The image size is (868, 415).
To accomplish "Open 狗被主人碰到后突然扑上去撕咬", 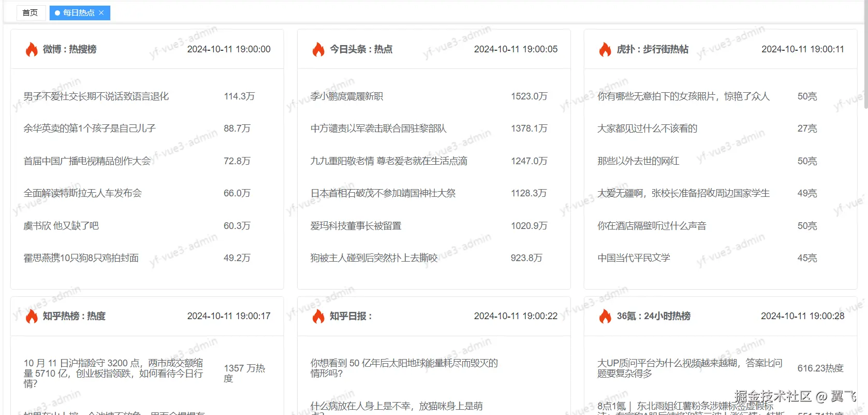I will (x=374, y=258).
